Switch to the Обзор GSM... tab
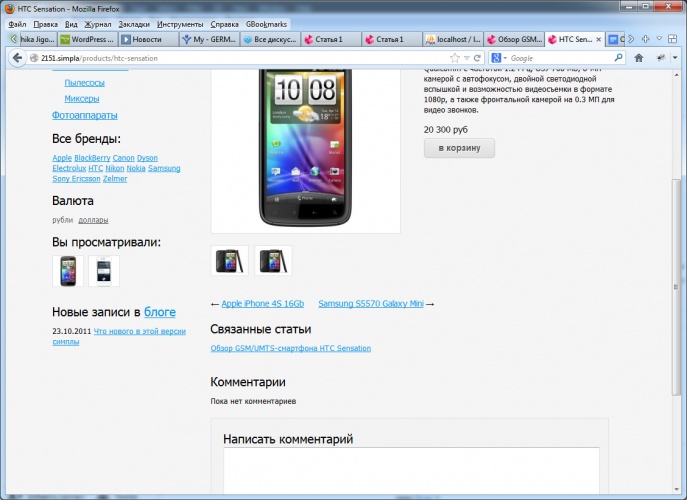Viewport: 687px width, 500px height. 514,39
